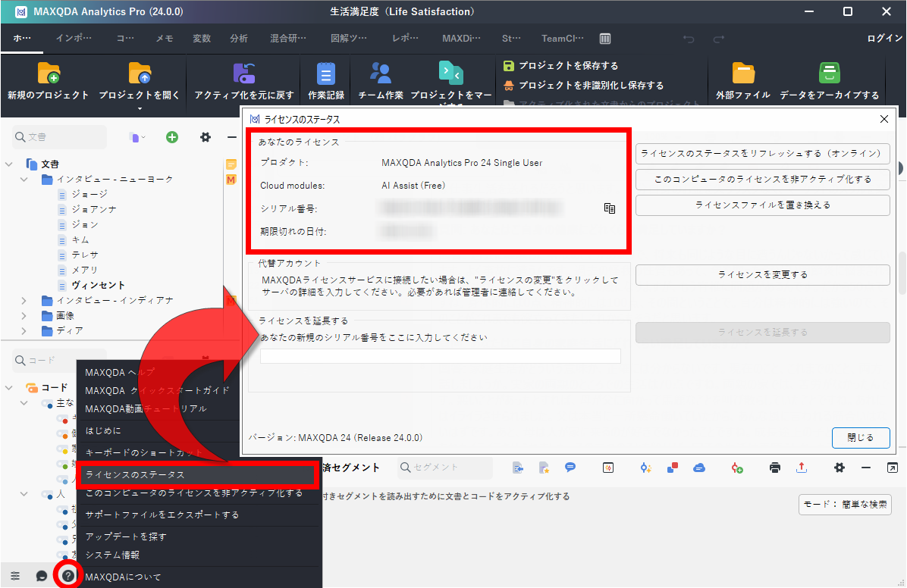Click the red and blue overlapping squares icon
Image resolution: width=907 pixels, height=588 pixels.
click(x=672, y=468)
